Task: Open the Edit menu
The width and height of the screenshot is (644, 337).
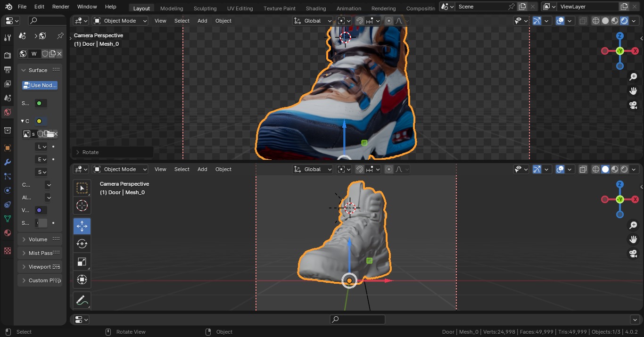Action: coord(39,7)
